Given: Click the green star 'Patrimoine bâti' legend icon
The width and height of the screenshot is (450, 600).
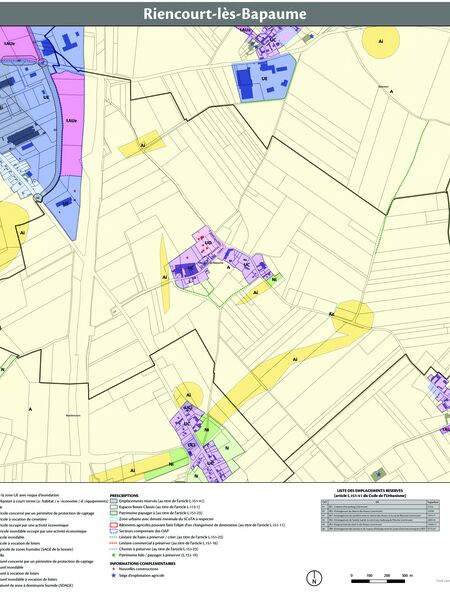Looking at the screenshot, I should pos(113,555).
